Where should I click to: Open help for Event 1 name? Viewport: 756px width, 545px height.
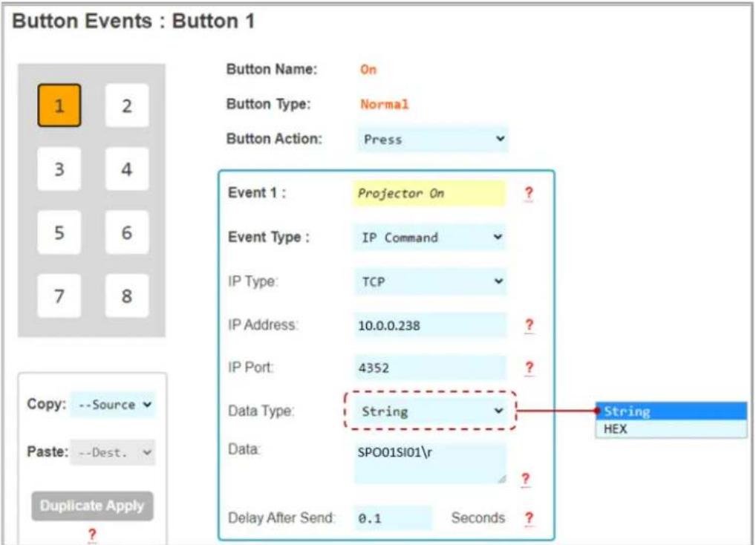click(x=529, y=193)
